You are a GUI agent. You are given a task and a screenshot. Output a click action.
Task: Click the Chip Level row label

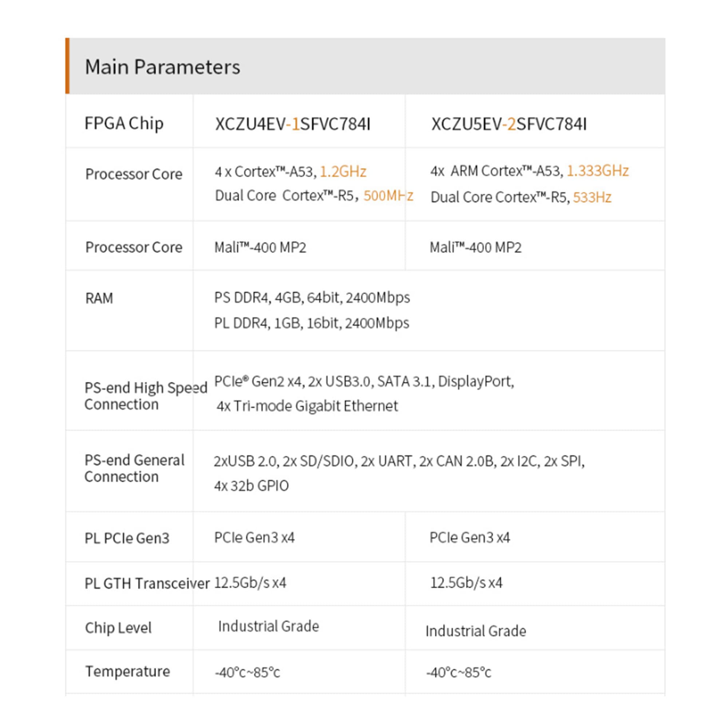click(118, 628)
